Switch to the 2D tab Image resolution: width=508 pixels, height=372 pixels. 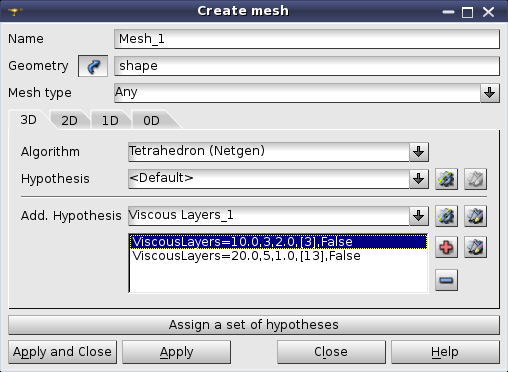[69, 120]
